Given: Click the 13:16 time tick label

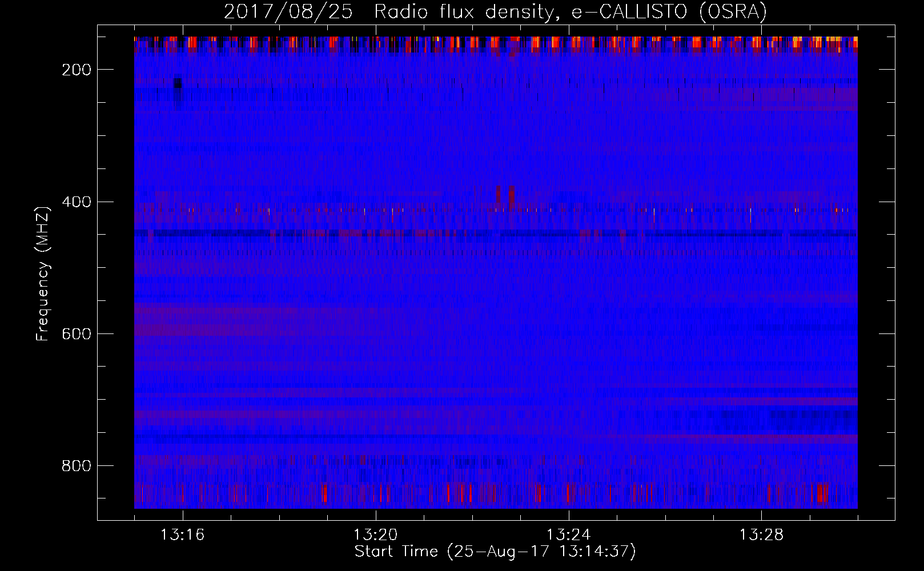Looking at the screenshot, I should pyautogui.click(x=182, y=534).
